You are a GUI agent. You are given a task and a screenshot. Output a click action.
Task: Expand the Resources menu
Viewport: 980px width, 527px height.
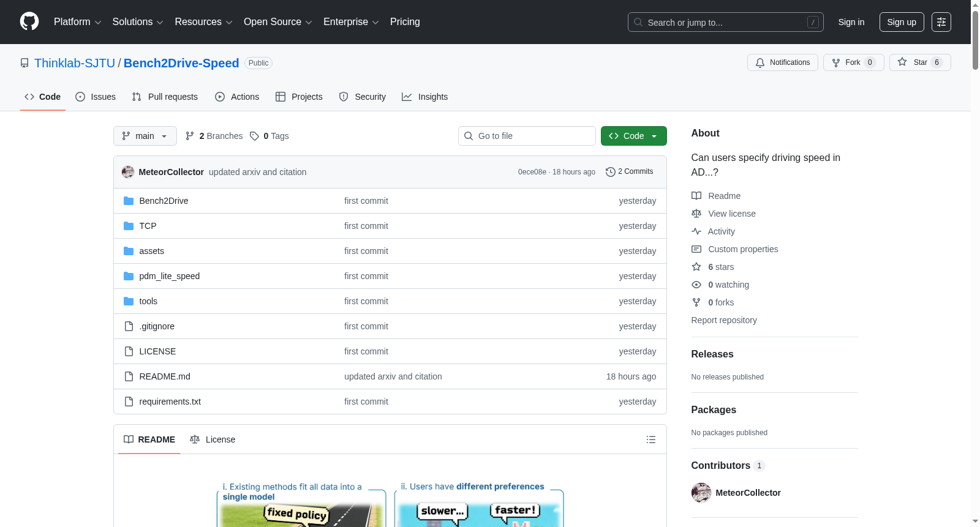[203, 22]
